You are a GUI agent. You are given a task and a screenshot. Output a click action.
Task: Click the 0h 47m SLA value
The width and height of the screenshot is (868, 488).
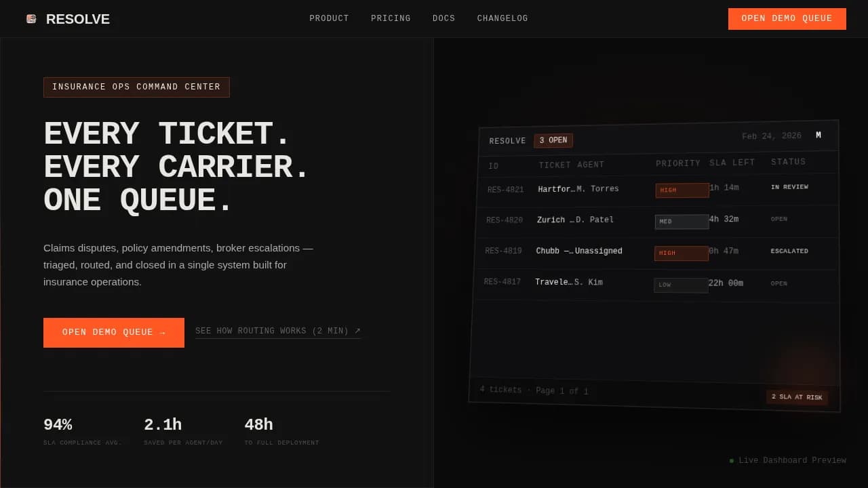(724, 251)
